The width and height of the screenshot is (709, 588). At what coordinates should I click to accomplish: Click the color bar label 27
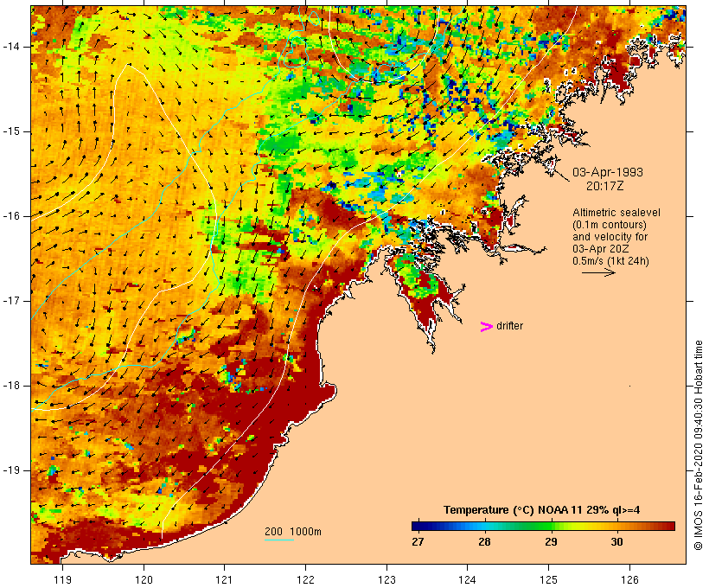tap(418, 542)
